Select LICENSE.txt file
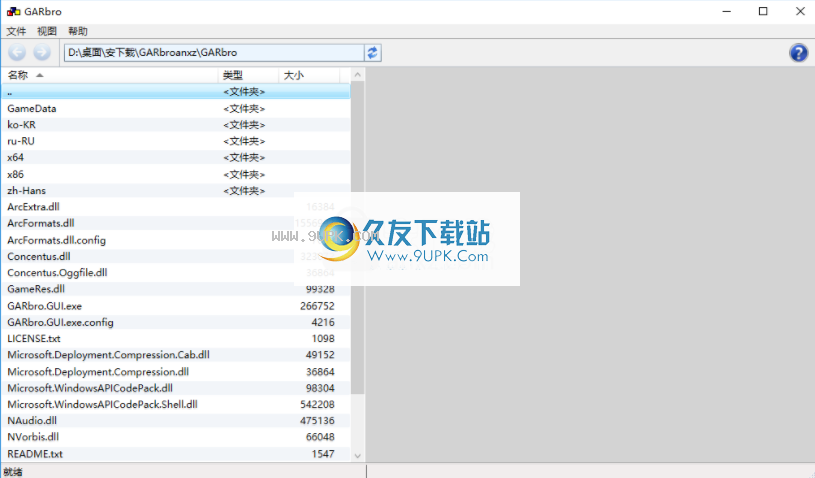This screenshot has height=478, width=815. pyautogui.click(x=176, y=338)
